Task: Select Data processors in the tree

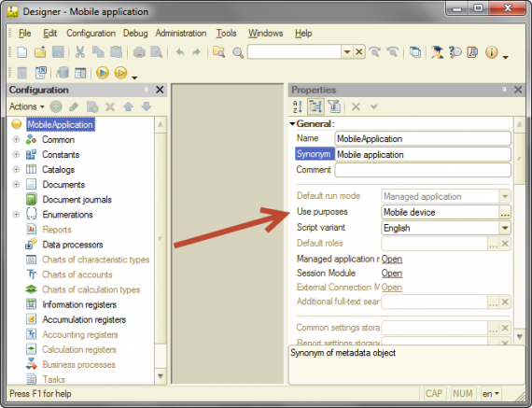Action: click(73, 245)
